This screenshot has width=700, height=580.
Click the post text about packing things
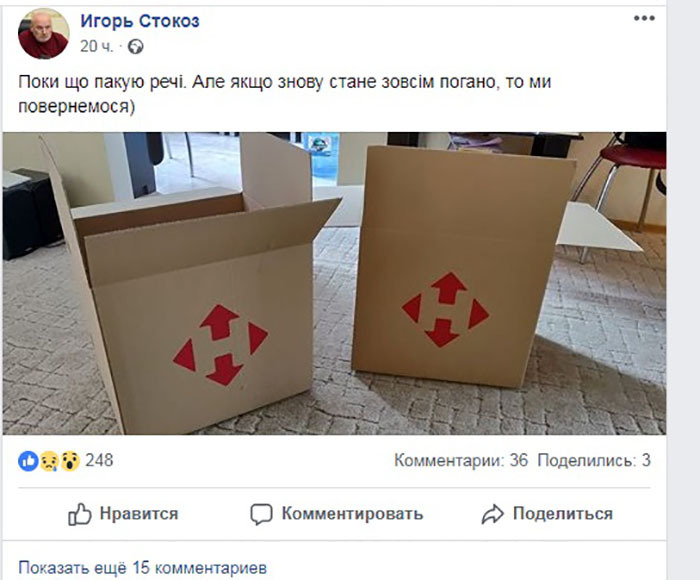(x=284, y=94)
